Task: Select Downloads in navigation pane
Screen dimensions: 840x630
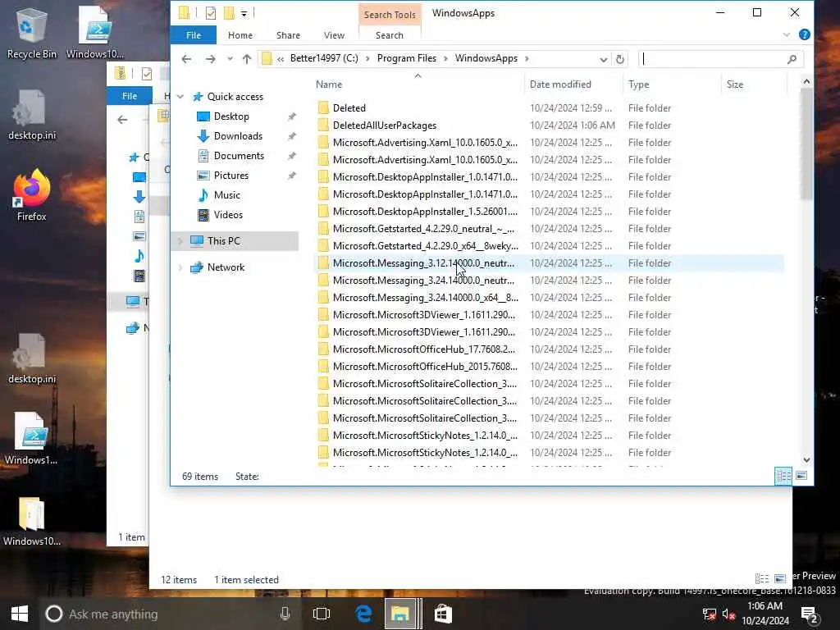Action: (x=238, y=136)
